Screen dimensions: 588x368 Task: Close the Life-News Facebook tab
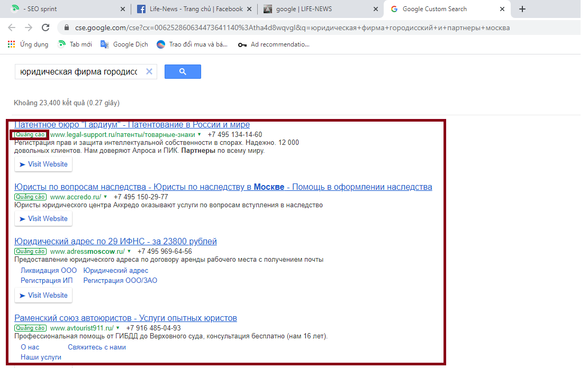(249, 9)
